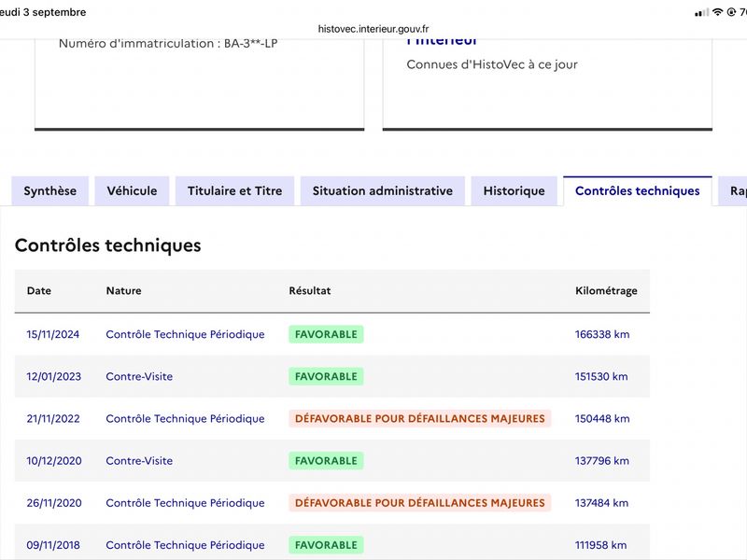Viewport: 747px width, 560px height.
Task: Tap the histovec.interieur.gouv.fr address bar
Action: click(x=373, y=29)
